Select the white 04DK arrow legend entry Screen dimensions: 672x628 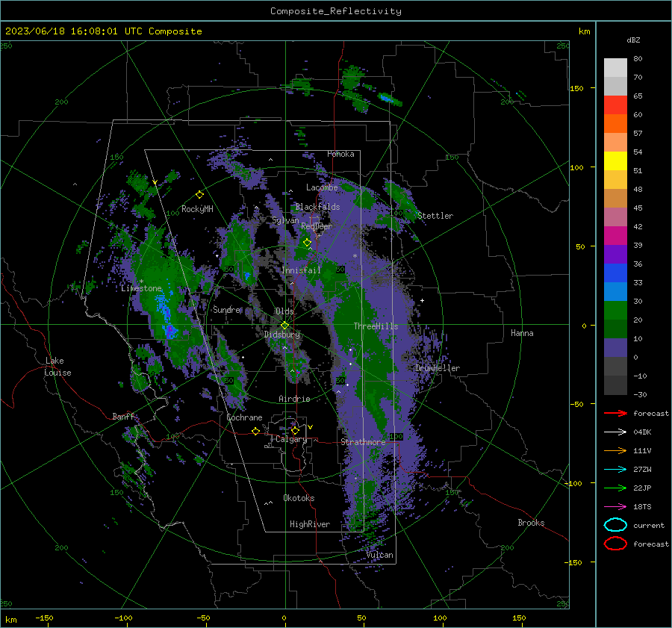(x=615, y=432)
